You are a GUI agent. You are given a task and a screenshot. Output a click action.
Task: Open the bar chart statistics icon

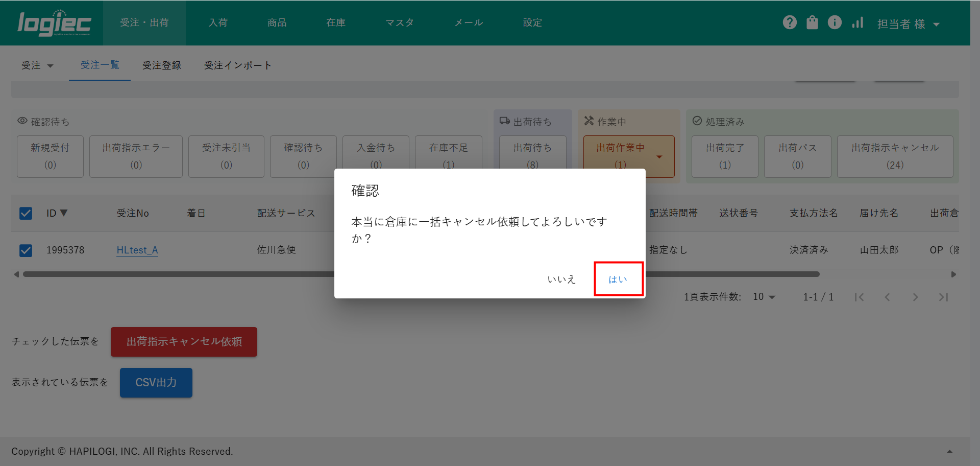point(857,22)
